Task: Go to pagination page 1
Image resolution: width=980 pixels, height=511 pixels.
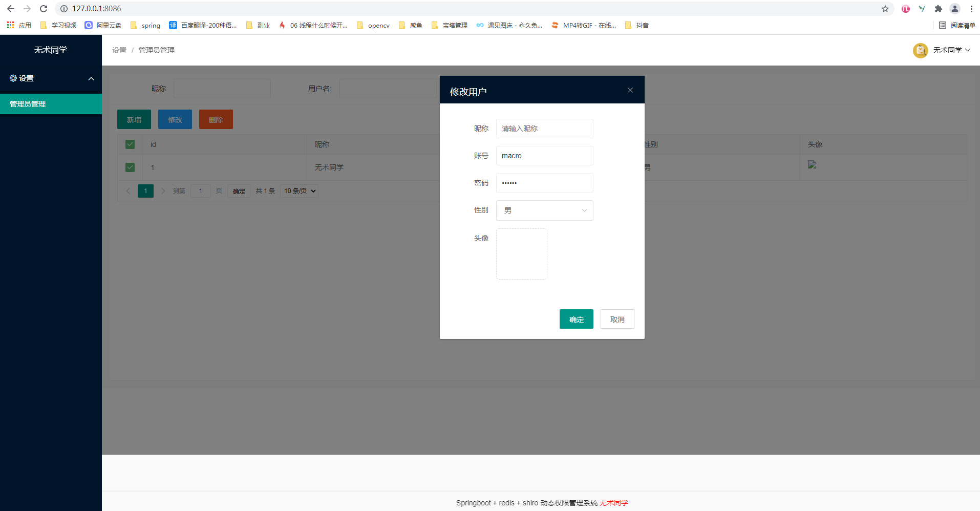Action: click(x=145, y=191)
